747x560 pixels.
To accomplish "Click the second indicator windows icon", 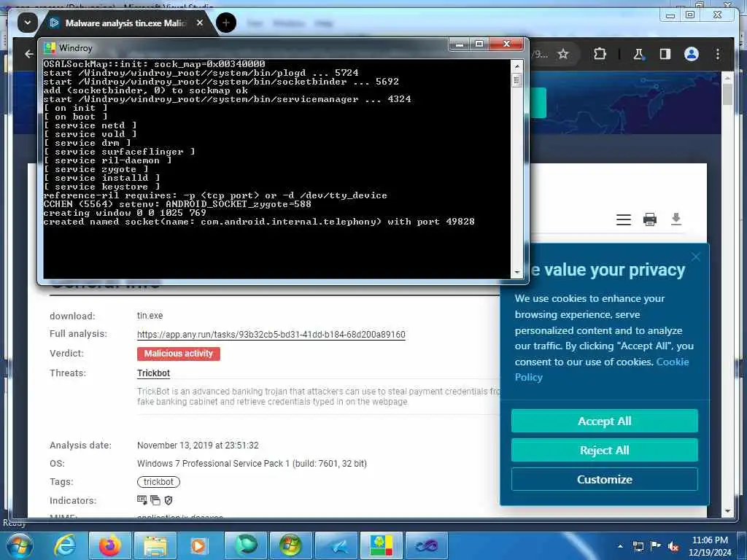I will 155,500.
